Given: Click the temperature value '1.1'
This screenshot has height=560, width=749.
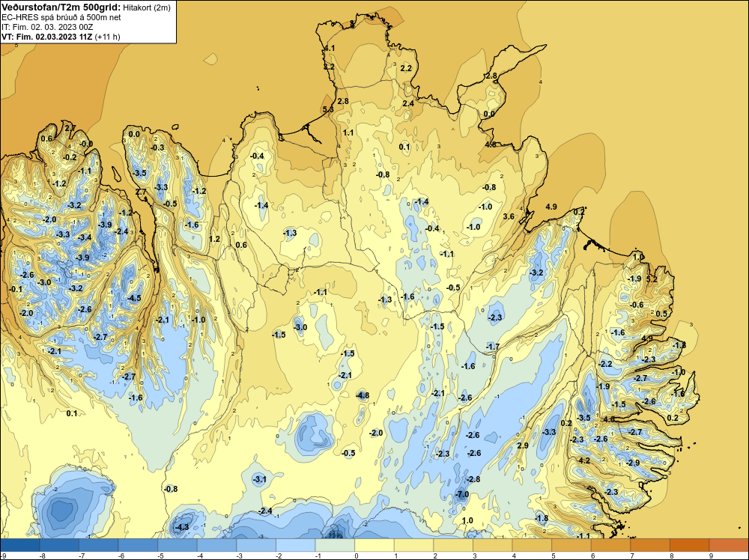Looking at the screenshot, I should (348, 133).
